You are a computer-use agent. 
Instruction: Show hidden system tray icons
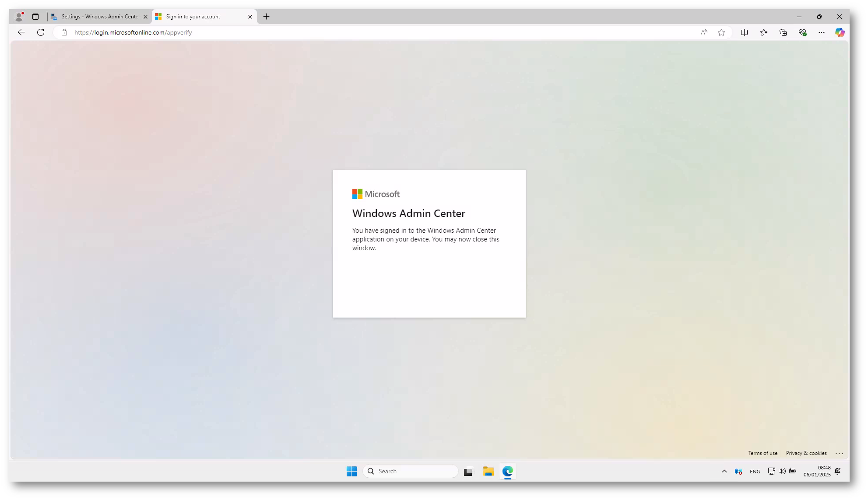[724, 471]
